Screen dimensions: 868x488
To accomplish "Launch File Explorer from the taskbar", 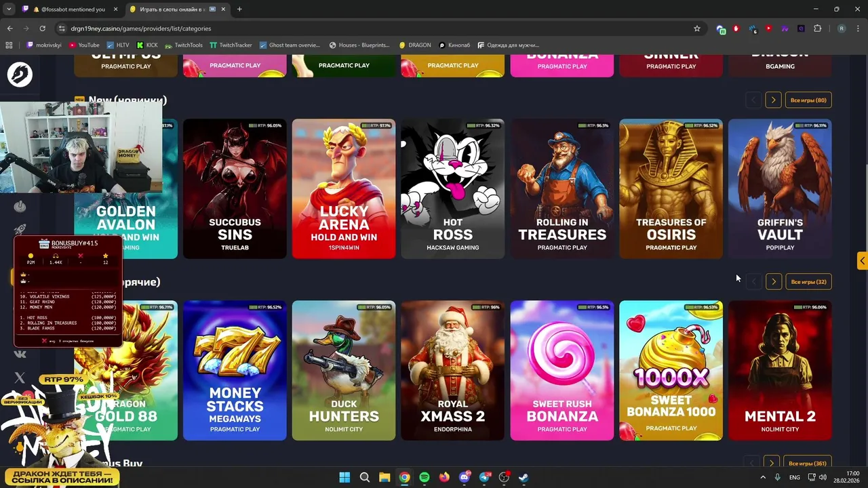I will (384, 477).
